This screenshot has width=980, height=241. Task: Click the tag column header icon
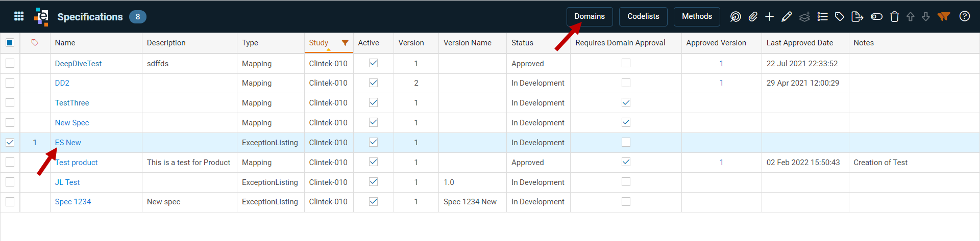pos(35,43)
